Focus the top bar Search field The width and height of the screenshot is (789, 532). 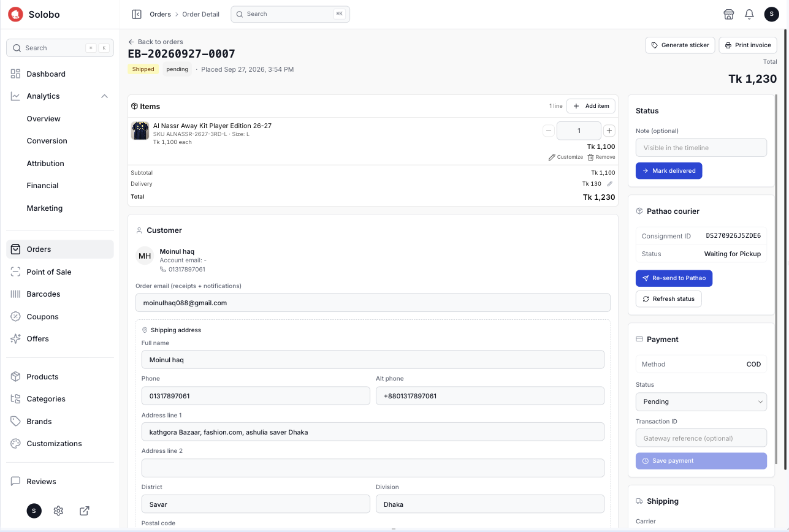290,14
